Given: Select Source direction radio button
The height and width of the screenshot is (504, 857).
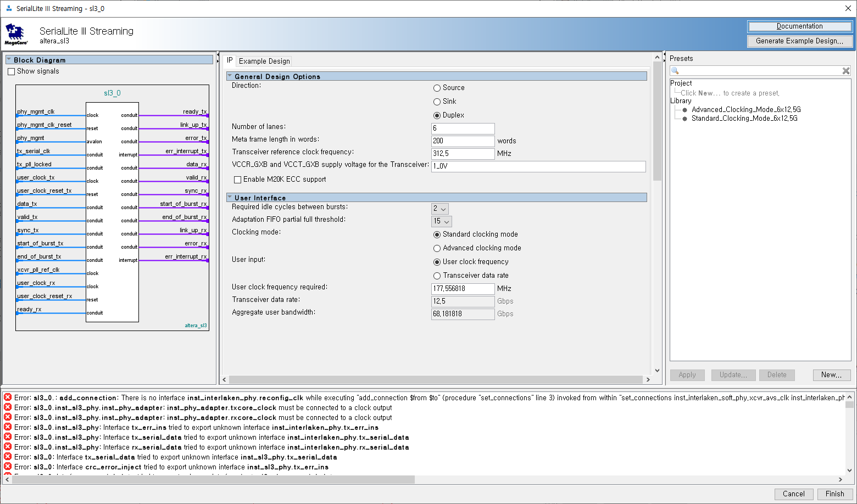Looking at the screenshot, I should [437, 88].
